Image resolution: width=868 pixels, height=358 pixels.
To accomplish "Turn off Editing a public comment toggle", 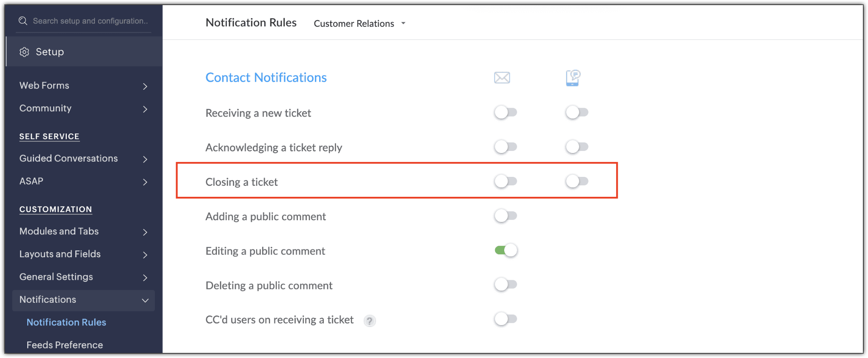I will (505, 250).
